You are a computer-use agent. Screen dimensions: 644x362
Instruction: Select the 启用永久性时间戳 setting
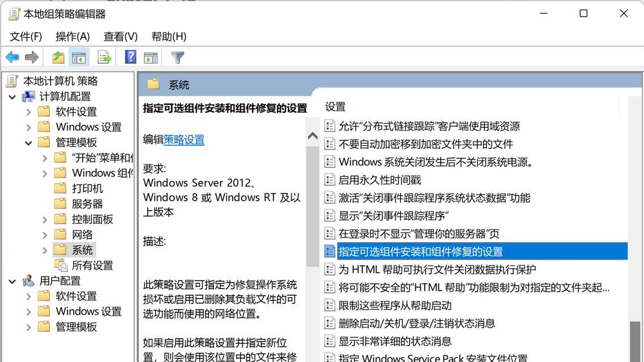click(x=379, y=179)
